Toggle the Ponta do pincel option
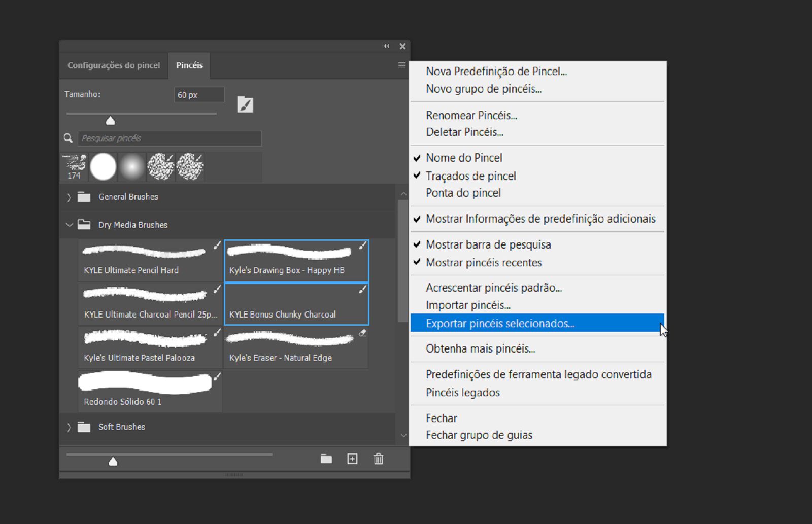This screenshot has width=812, height=524. pyautogui.click(x=463, y=193)
